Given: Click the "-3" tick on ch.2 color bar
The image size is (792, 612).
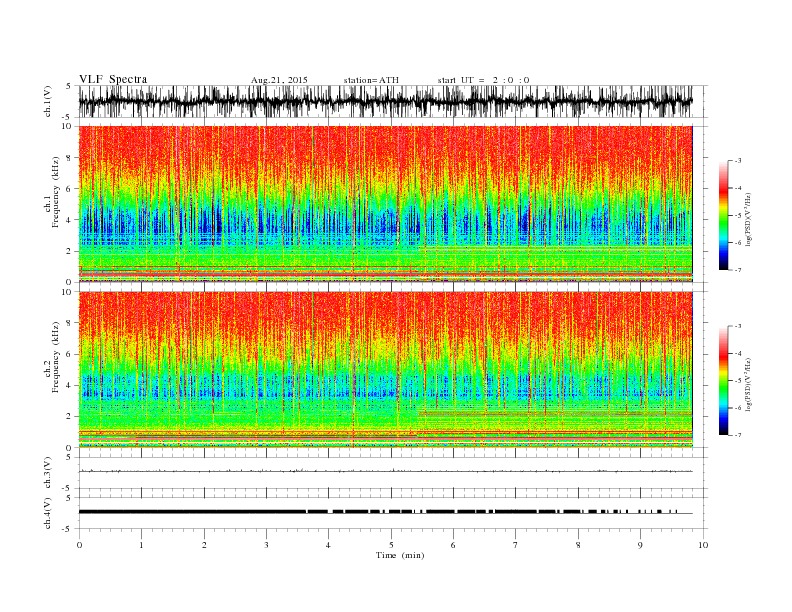Looking at the screenshot, I should 737,326.
